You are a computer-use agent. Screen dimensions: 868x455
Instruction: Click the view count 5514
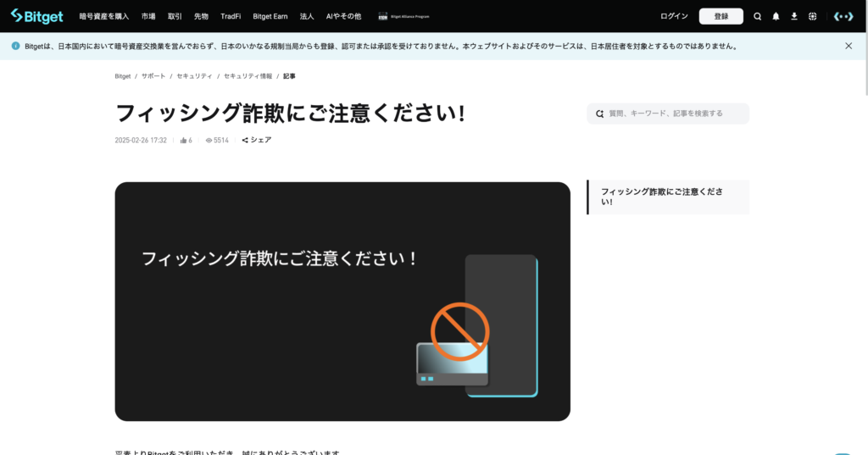(217, 141)
